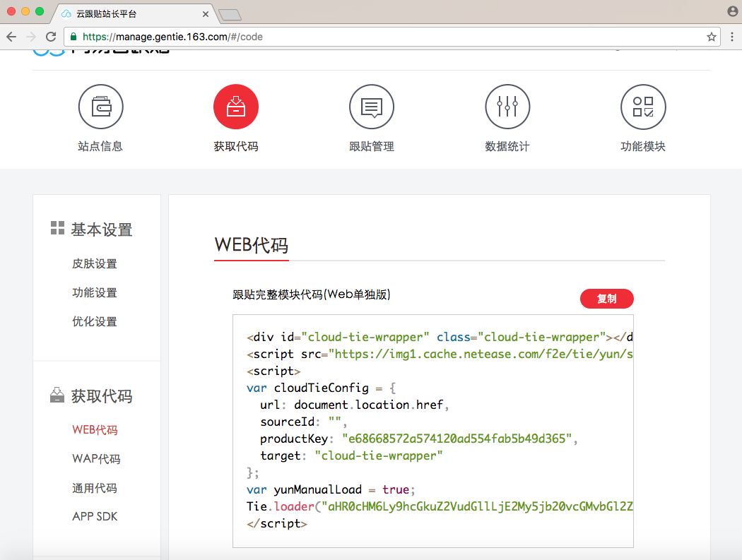Select 皮肤设置 in the sidebar
Viewport: 742px width, 560px height.
(x=95, y=264)
